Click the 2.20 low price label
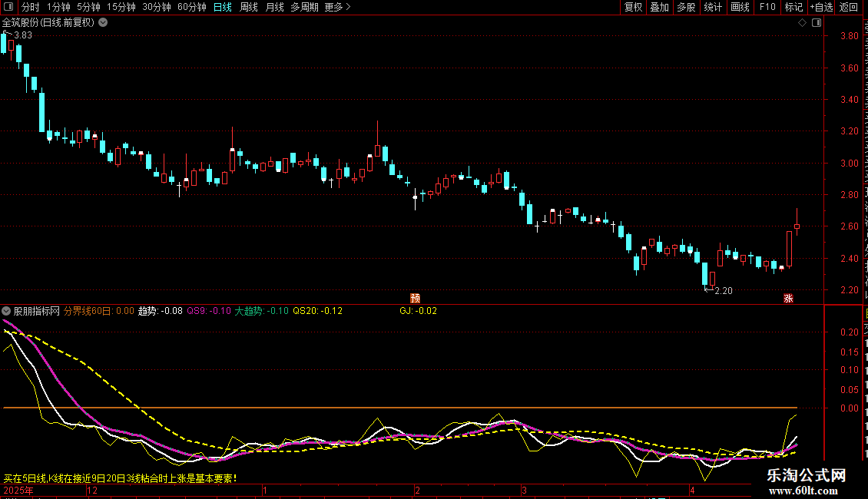This screenshot has height=499, width=868. (724, 290)
